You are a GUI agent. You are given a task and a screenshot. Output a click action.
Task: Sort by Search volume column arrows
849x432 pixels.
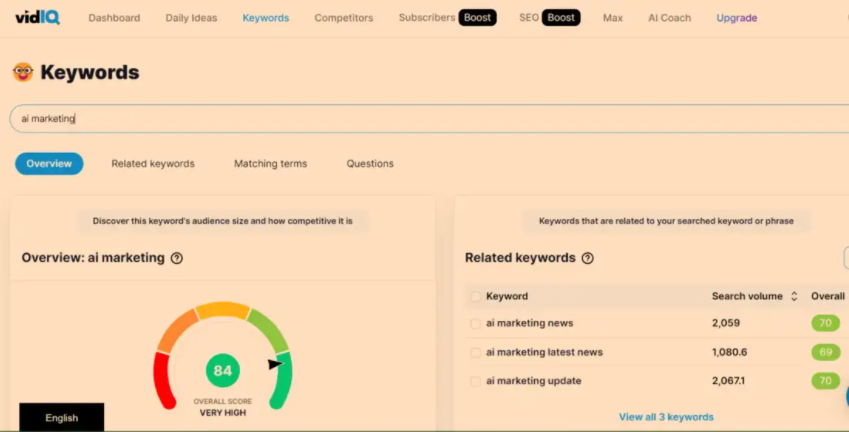(794, 296)
